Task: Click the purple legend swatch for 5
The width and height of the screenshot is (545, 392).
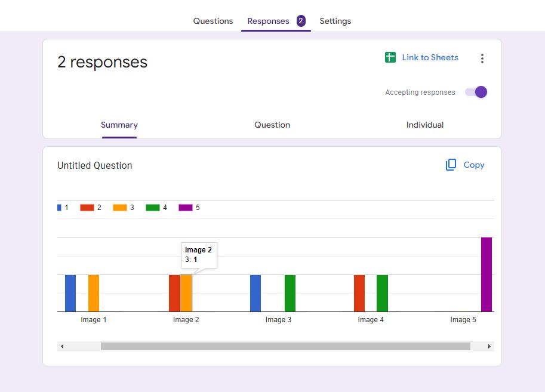Action: point(185,208)
